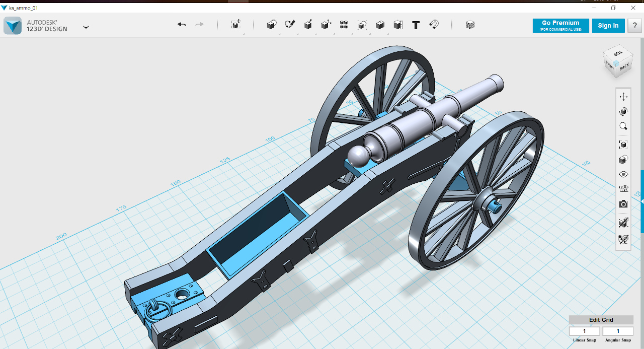Viewport: 644px width, 349px height.
Task: Select the Orbit tool
Action: coord(623,111)
